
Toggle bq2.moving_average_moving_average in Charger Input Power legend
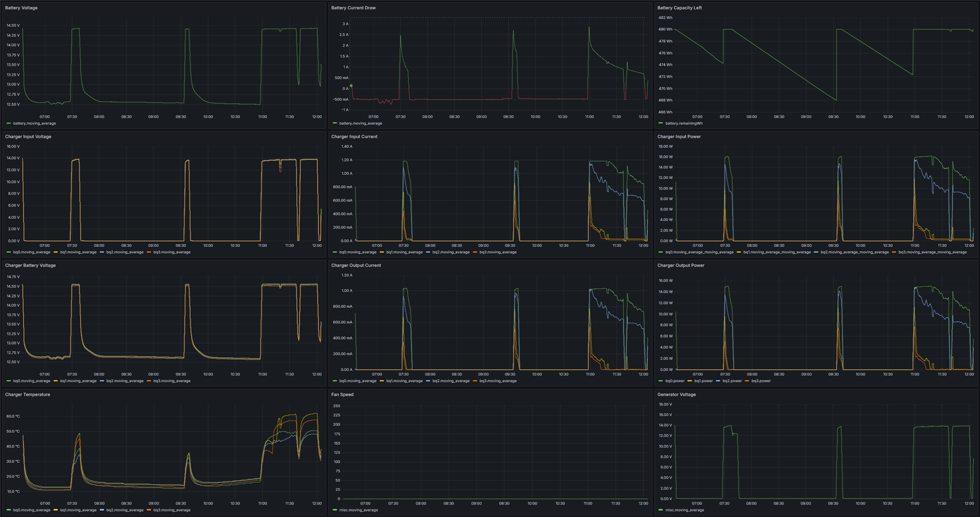tap(854, 252)
